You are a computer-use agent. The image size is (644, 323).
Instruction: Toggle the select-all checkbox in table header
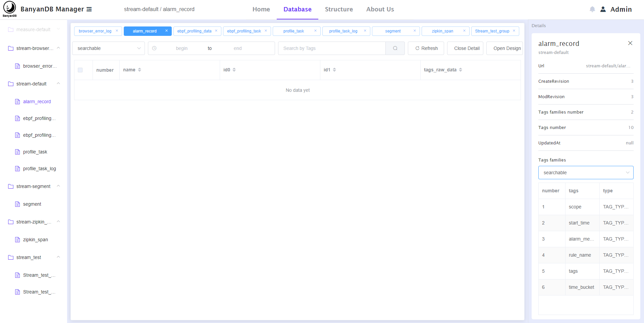[80, 70]
